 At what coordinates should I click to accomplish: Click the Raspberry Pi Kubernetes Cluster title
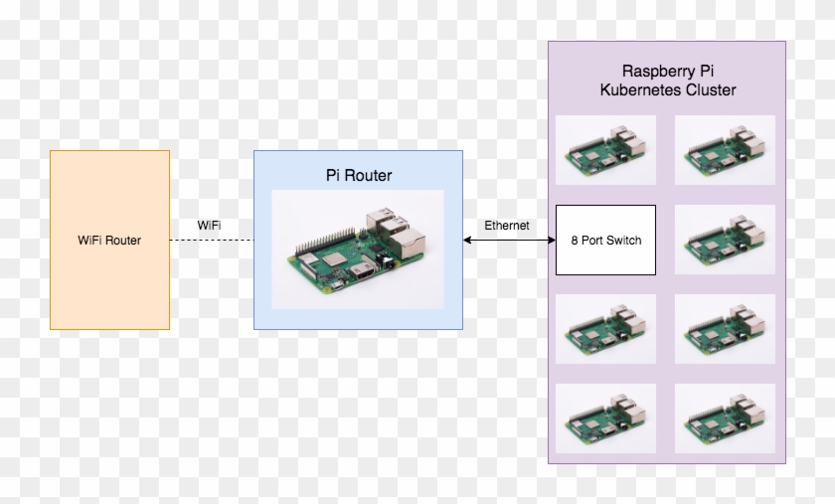(668, 81)
